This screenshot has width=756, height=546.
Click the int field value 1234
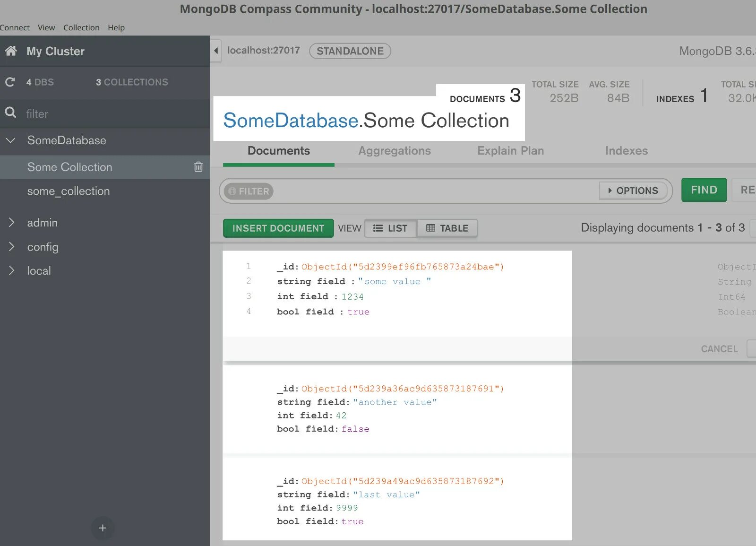click(x=352, y=296)
